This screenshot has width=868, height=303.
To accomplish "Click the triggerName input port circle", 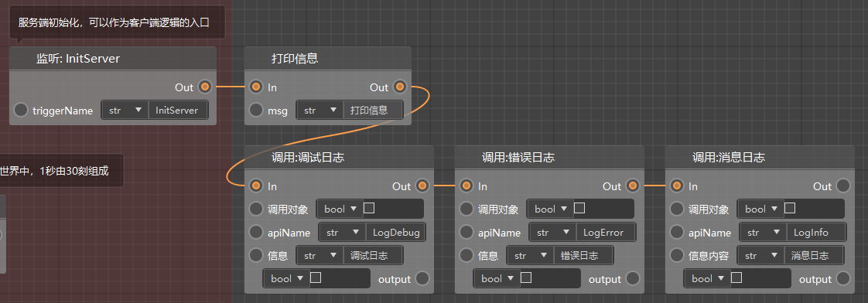I will [21, 110].
